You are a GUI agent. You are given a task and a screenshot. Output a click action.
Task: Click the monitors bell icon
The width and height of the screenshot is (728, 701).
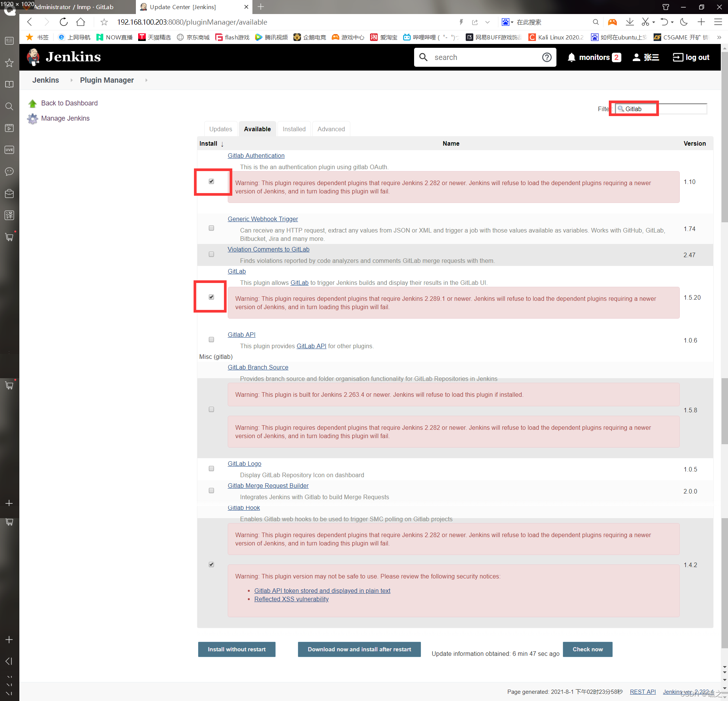click(x=571, y=57)
